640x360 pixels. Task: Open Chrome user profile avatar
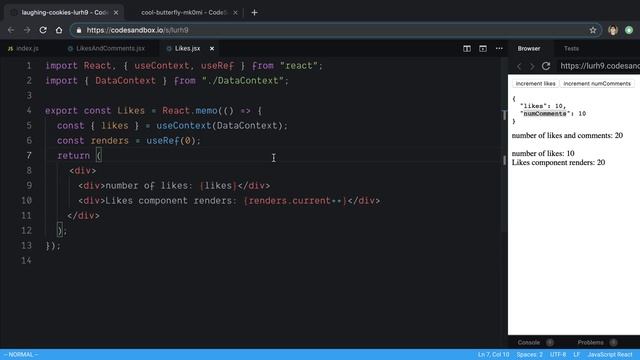[x=613, y=30]
